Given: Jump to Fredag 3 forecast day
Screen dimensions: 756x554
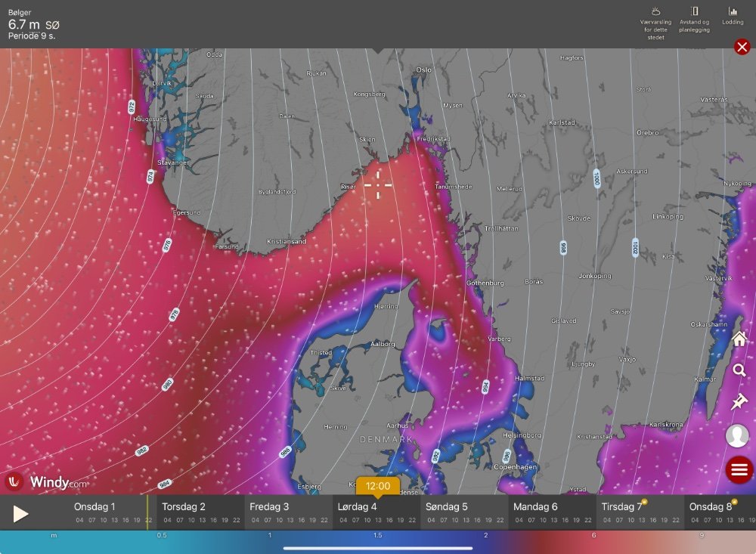Looking at the screenshot, I should pyautogui.click(x=269, y=506).
